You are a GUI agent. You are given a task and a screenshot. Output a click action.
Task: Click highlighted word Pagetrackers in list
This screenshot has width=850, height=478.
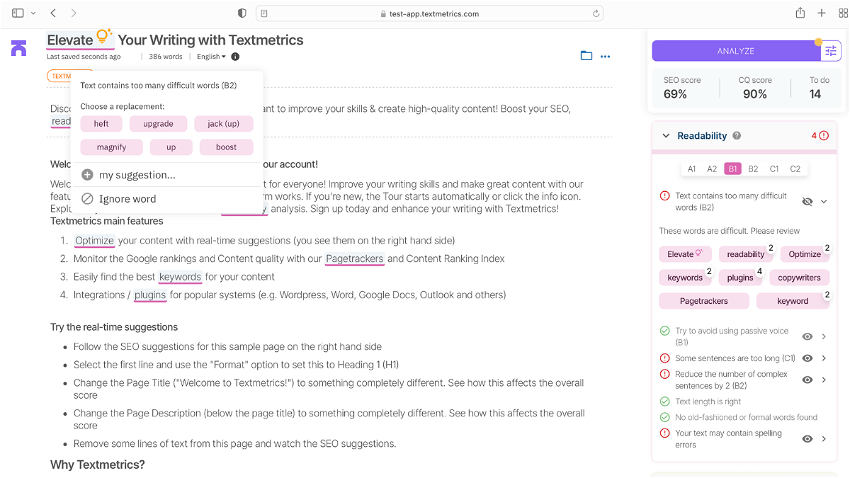click(x=355, y=259)
